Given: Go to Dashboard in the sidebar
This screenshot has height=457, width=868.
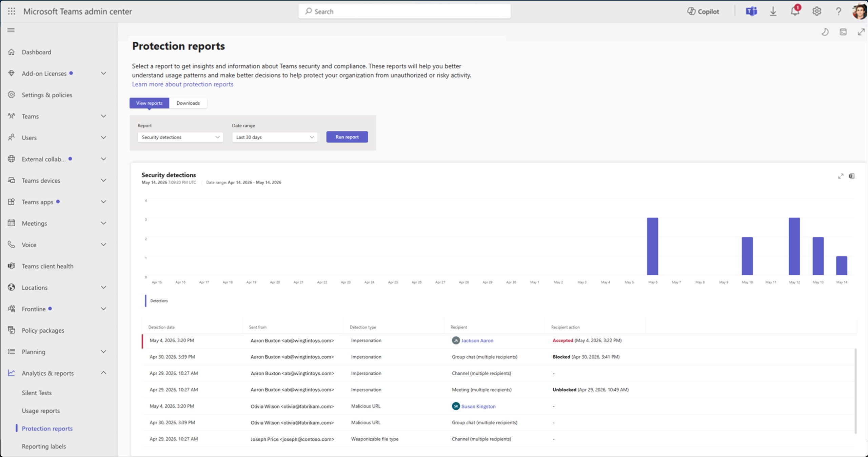Looking at the screenshot, I should coord(36,52).
